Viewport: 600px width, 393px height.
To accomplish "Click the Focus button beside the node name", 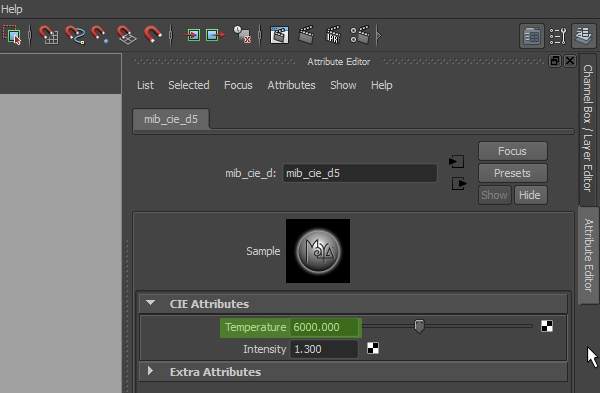I will pyautogui.click(x=512, y=151).
